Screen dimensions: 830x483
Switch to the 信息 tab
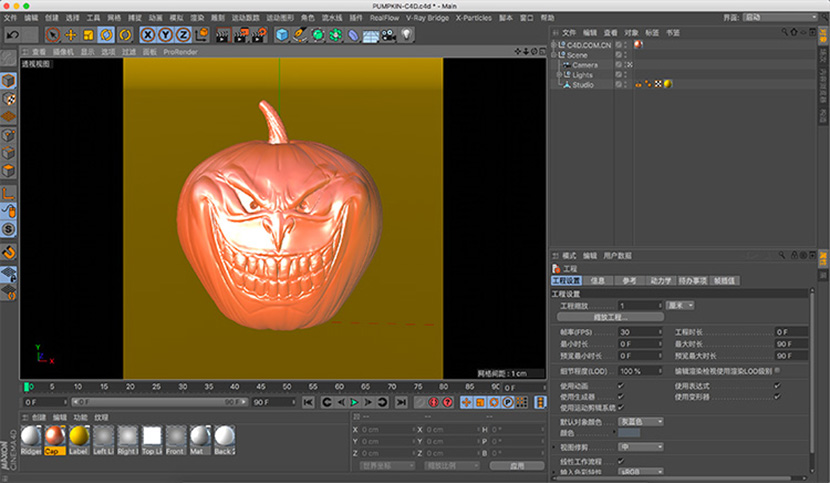click(598, 281)
